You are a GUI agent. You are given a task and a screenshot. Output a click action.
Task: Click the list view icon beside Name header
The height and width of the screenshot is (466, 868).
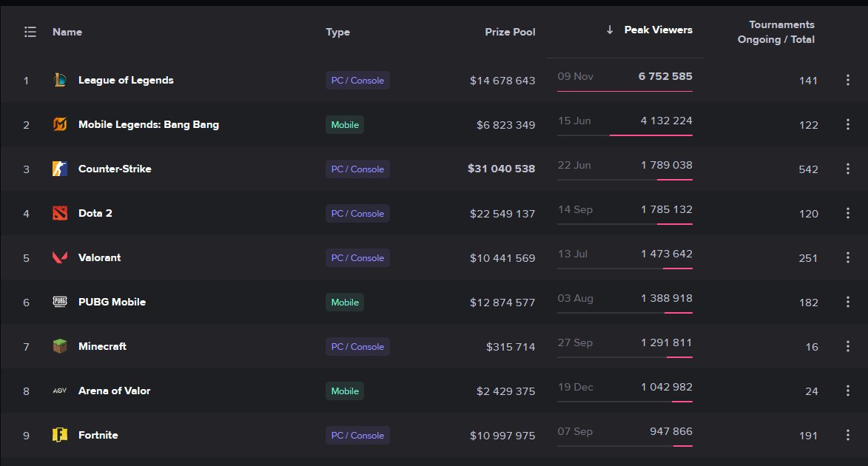pos(30,32)
